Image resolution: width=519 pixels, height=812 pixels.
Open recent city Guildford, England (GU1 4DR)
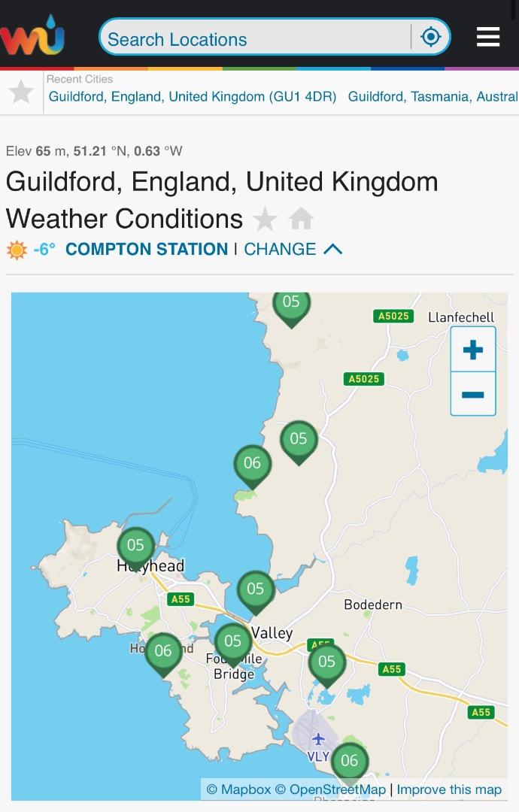click(193, 97)
